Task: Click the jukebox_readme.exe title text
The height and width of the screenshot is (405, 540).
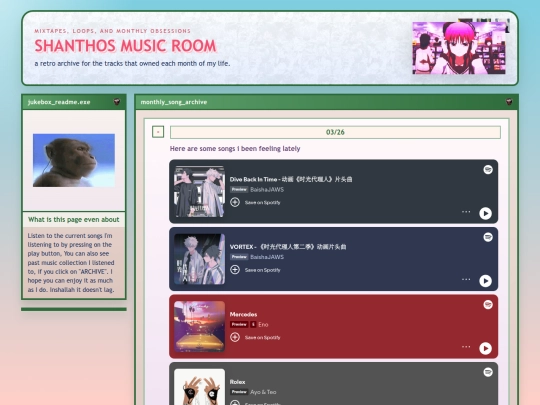Action: 59,102
